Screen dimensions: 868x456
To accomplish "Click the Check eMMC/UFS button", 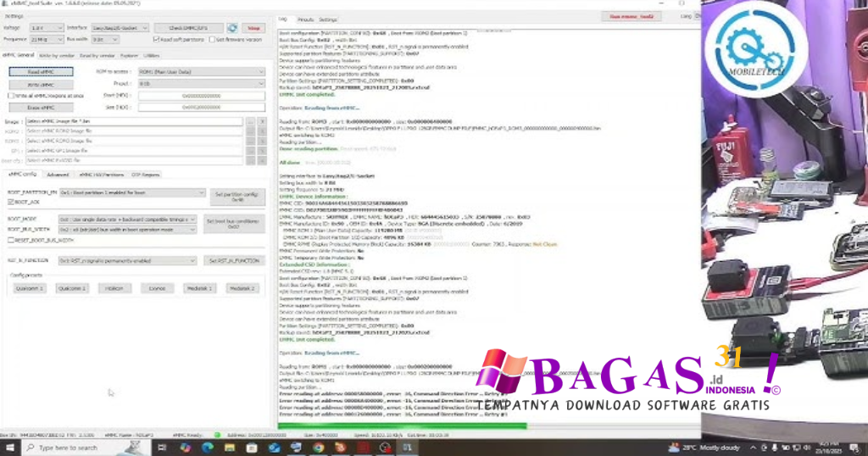I will 188,28.
